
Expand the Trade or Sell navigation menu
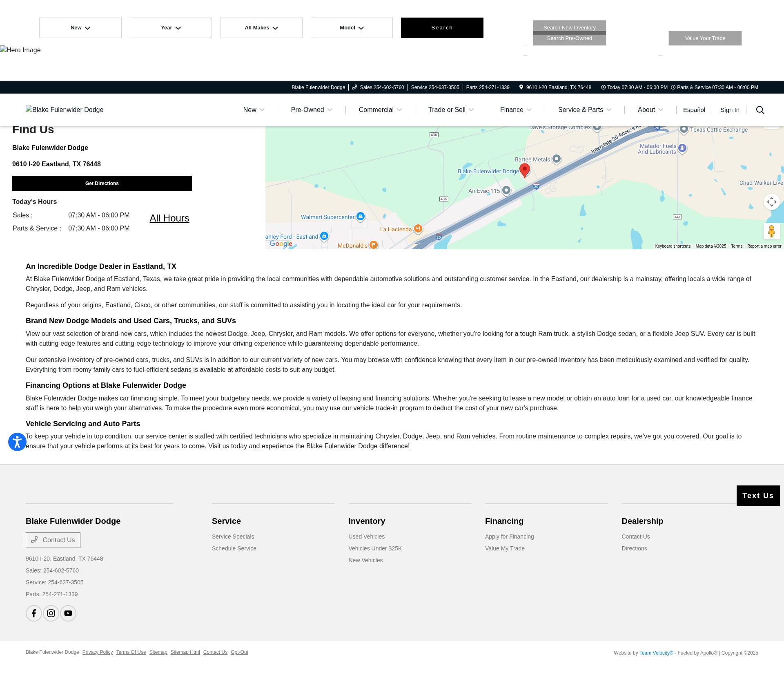[x=451, y=110]
